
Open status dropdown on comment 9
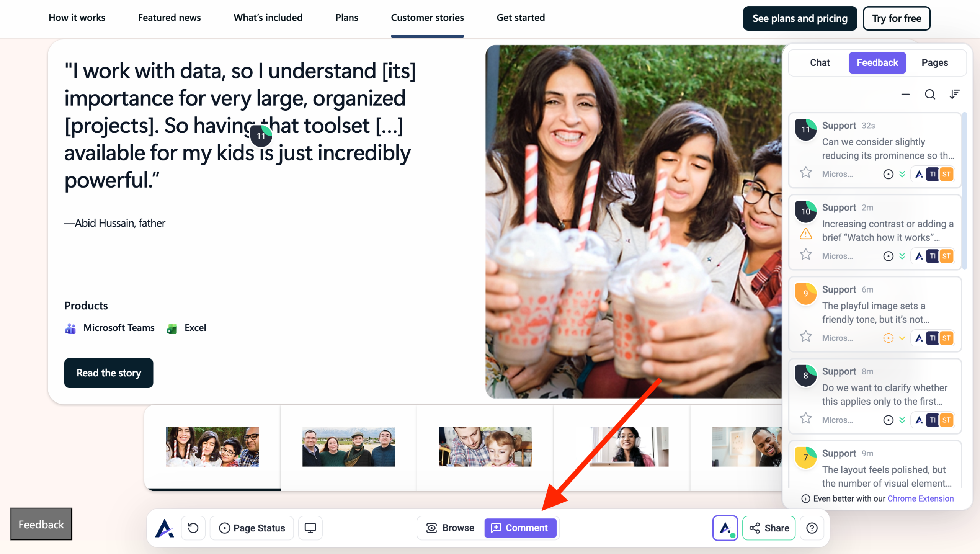(888, 338)
